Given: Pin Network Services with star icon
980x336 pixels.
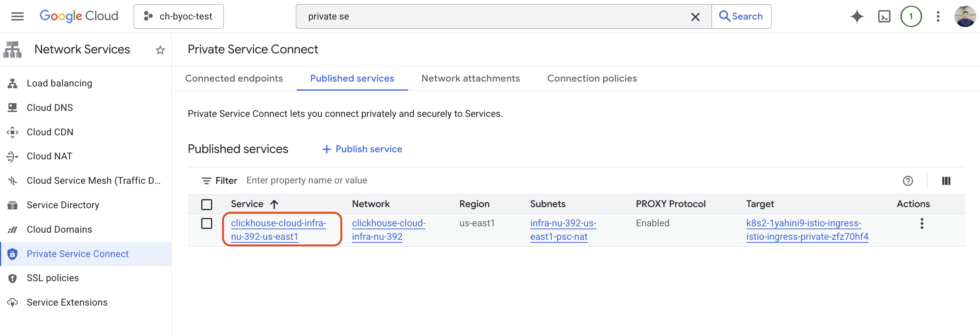Looking at the screenshot, I should point(160,50).
